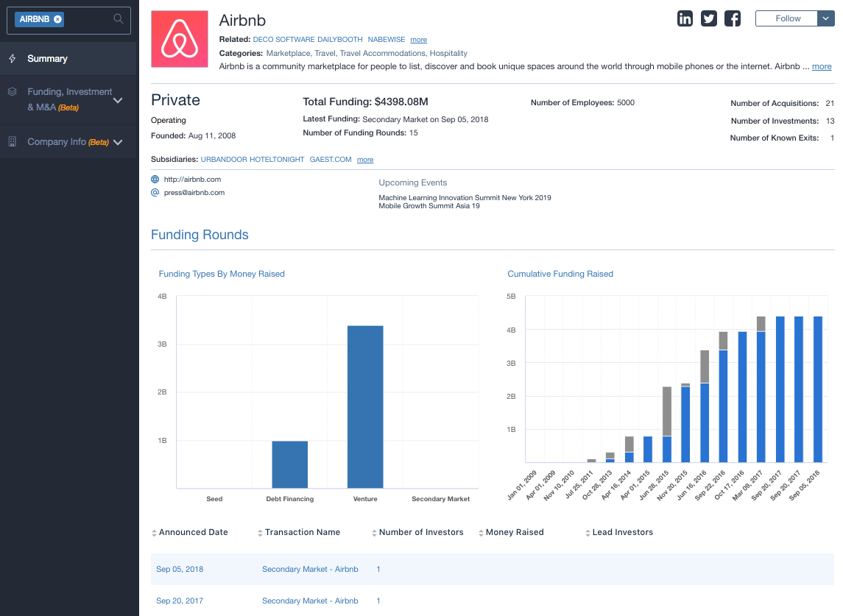Click the Total Funding: $4398.08M value
Viewport: 843px width, 616px height.
point(366,102)
